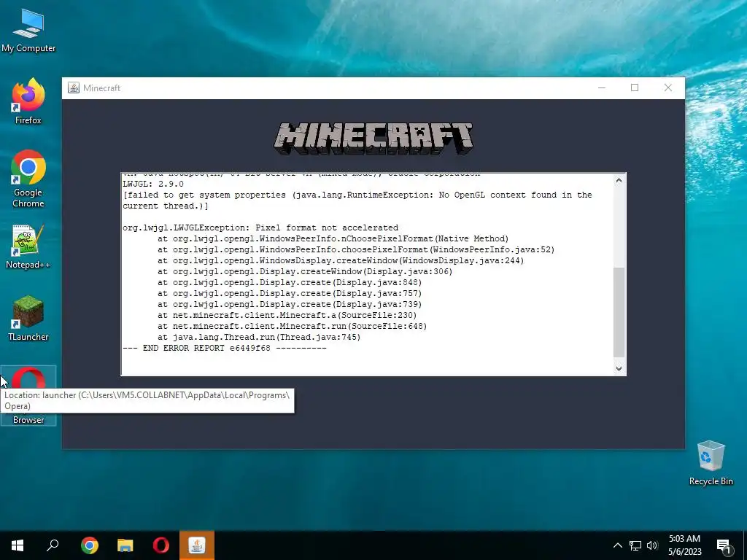Click 'Display.create(Display.java:757)' line
The height and width of the screenshot is (560, 747).
290,293
